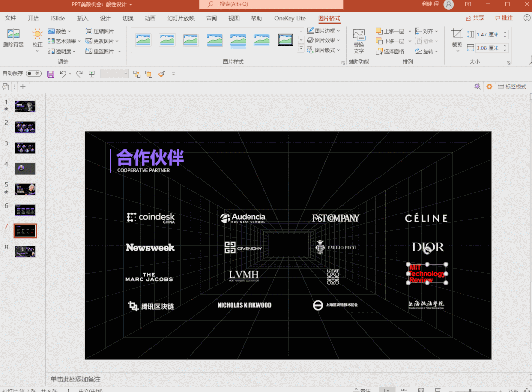Click the format painter brush icon
The width and height of the screenshot is (532, 392).
(162, 74)
